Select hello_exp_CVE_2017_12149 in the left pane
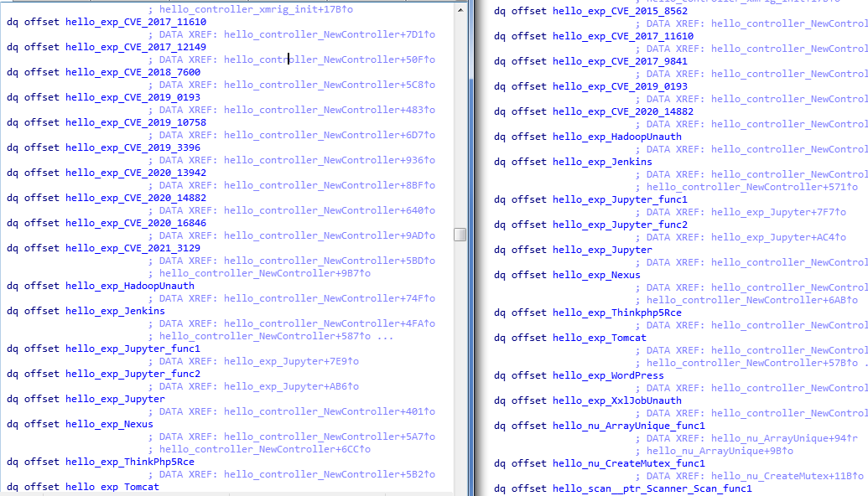Screen dimensions: 868x496 [x=136, y=47]
